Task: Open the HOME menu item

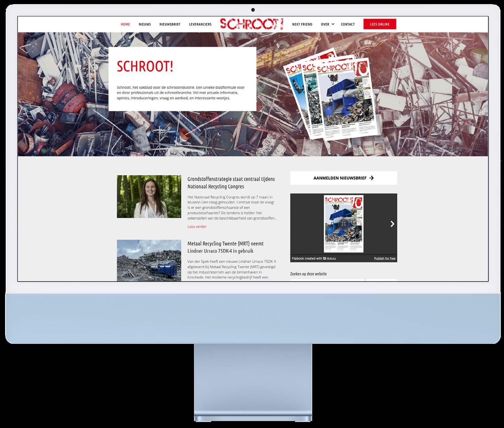Action: click(125, 24)
